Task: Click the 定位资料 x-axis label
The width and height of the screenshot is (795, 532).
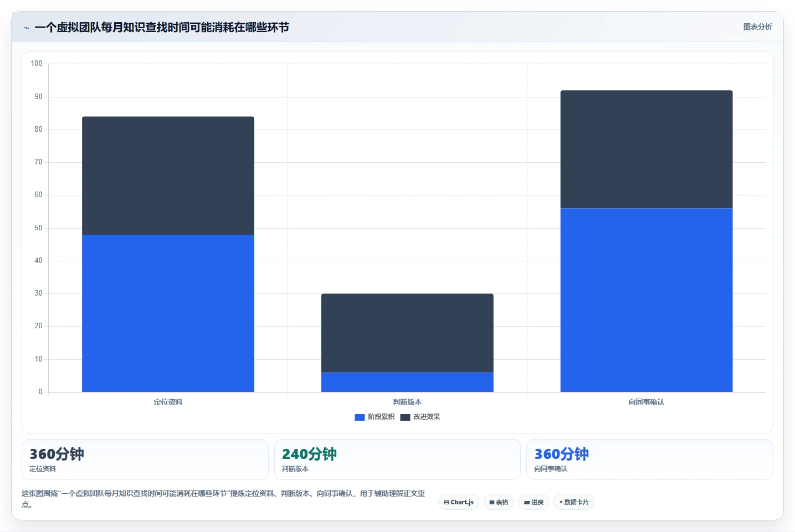Action: tap(168, 402)
